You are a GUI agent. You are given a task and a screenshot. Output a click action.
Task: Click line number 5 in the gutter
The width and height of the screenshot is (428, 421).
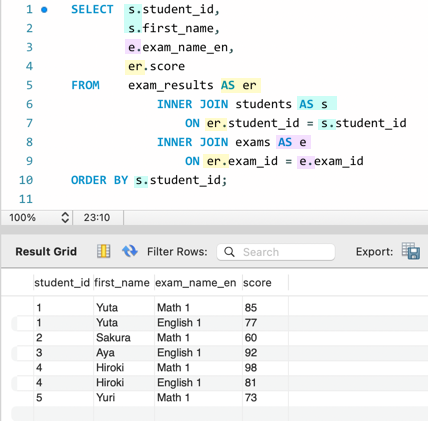[29, 85]
